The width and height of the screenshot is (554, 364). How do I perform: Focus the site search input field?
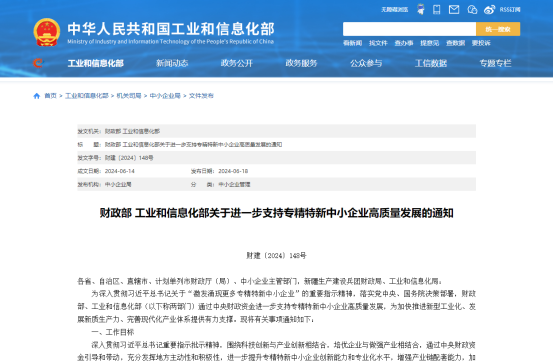(x=409, y=29)
